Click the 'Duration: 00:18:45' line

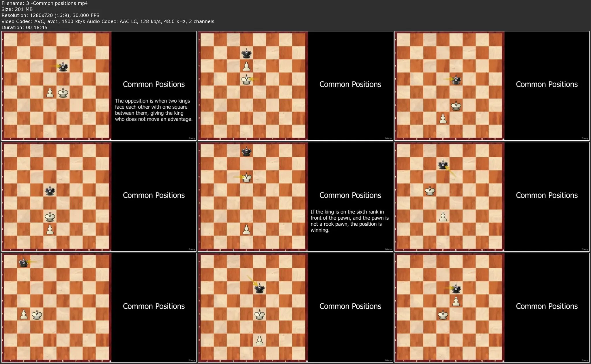(x=24, y=27)
